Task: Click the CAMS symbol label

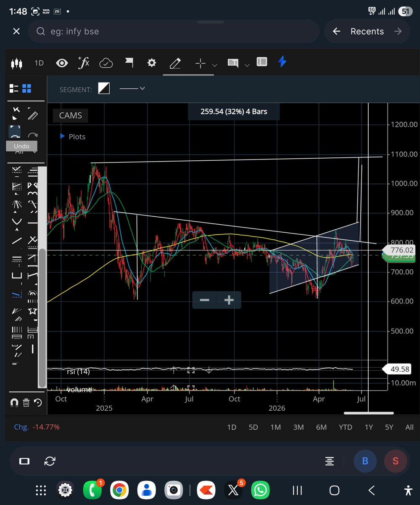Action: coord(70,115)
